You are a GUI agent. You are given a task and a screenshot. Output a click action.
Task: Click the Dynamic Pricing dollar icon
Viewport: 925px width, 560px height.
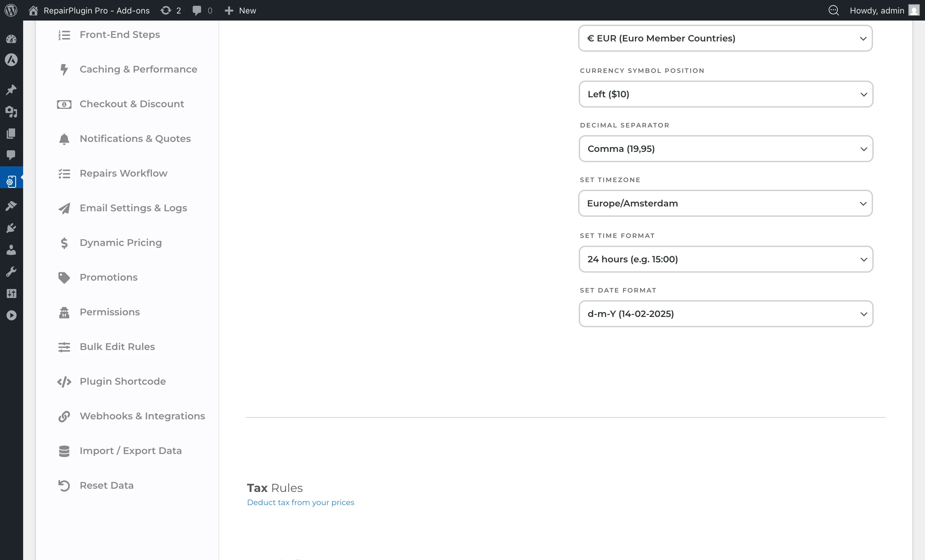pos(64,243)
